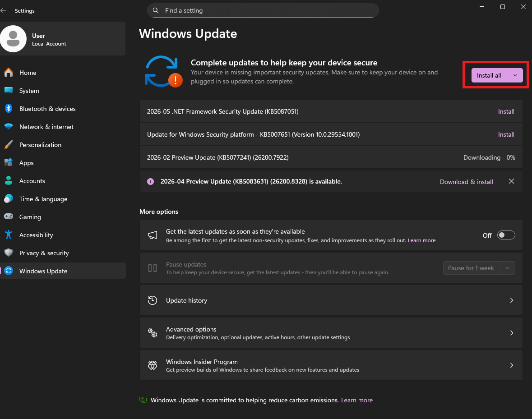Click the Install all button
This screenshot has width=532, height=419.
coord(489,75)
